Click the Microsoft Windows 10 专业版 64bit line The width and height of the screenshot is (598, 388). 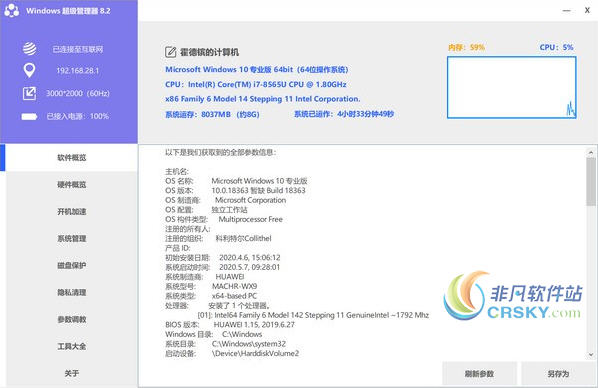[x=257, y=70]
